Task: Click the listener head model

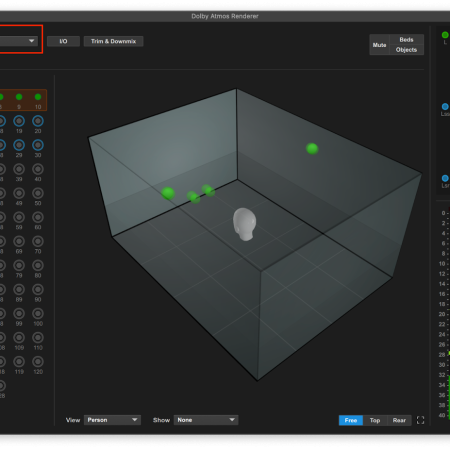Action: [244, 224]
